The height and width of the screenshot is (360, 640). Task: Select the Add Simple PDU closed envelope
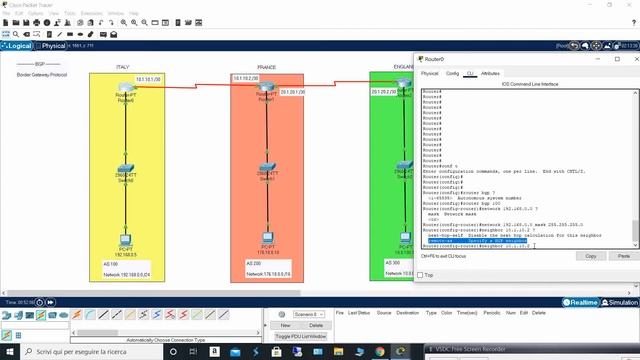103,34
